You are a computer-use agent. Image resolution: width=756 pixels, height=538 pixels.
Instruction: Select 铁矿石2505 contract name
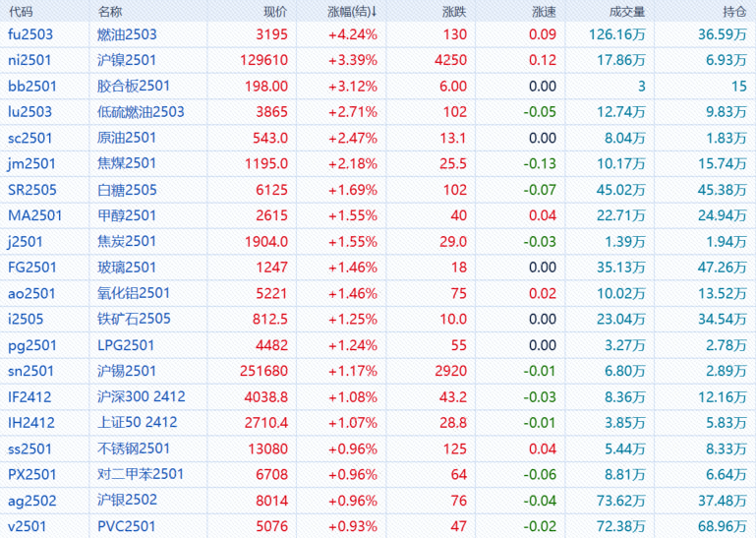[x=134, y=319]
